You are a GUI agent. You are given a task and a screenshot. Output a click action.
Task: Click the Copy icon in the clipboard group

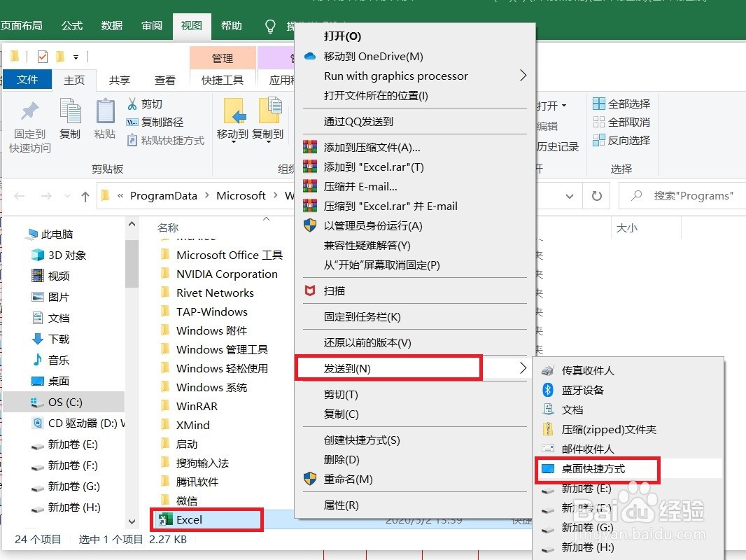[70, 111]
